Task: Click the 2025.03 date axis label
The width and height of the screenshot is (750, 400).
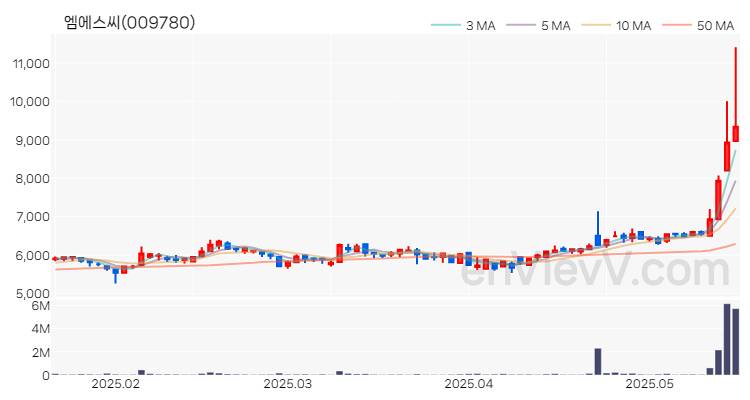Action: [x=287, y=384]
